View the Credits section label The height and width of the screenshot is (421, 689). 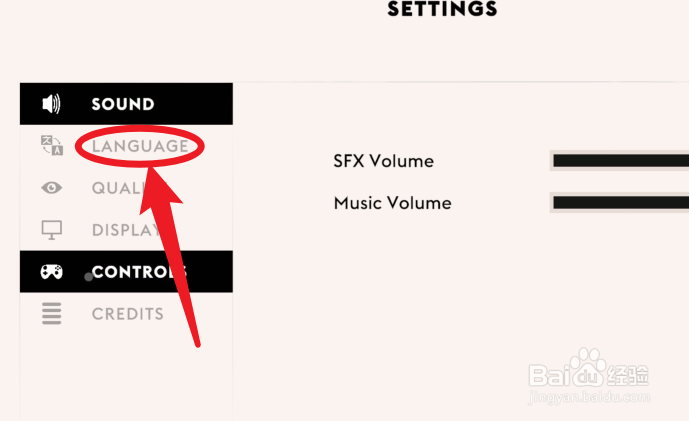point(127,314)
